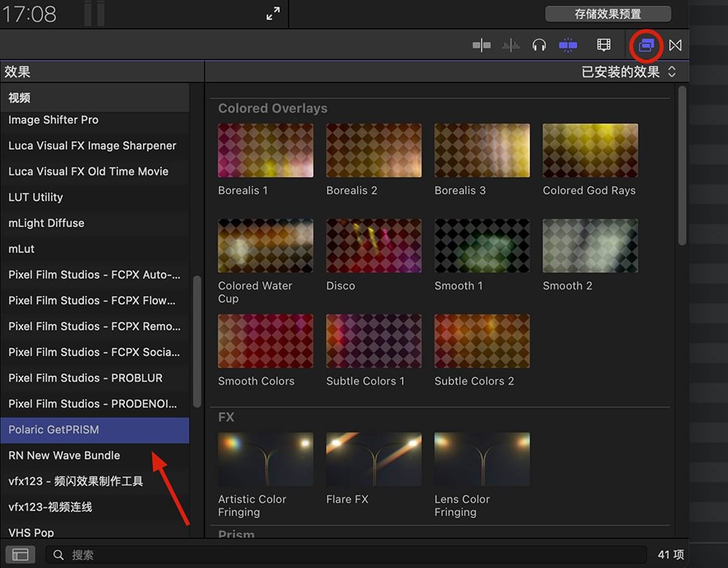Click the fullscreen expand arrows icon
728x568 pixels.
[273, 13]
